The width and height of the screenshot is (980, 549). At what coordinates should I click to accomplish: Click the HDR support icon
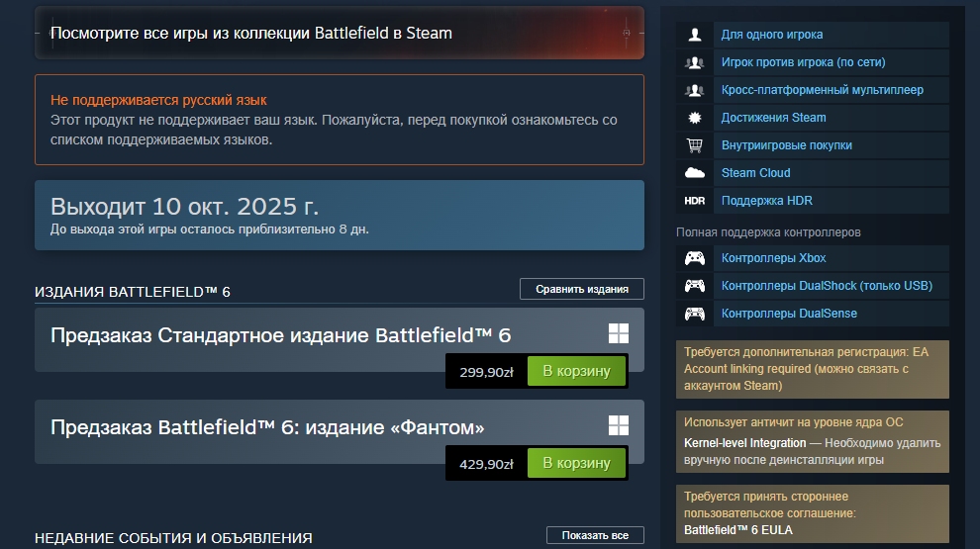[x=695, y=201]
